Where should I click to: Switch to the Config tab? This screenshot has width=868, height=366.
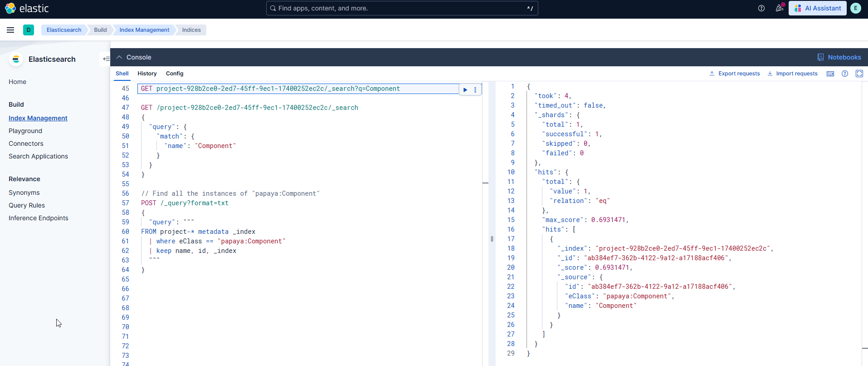(x=175, y=74)
